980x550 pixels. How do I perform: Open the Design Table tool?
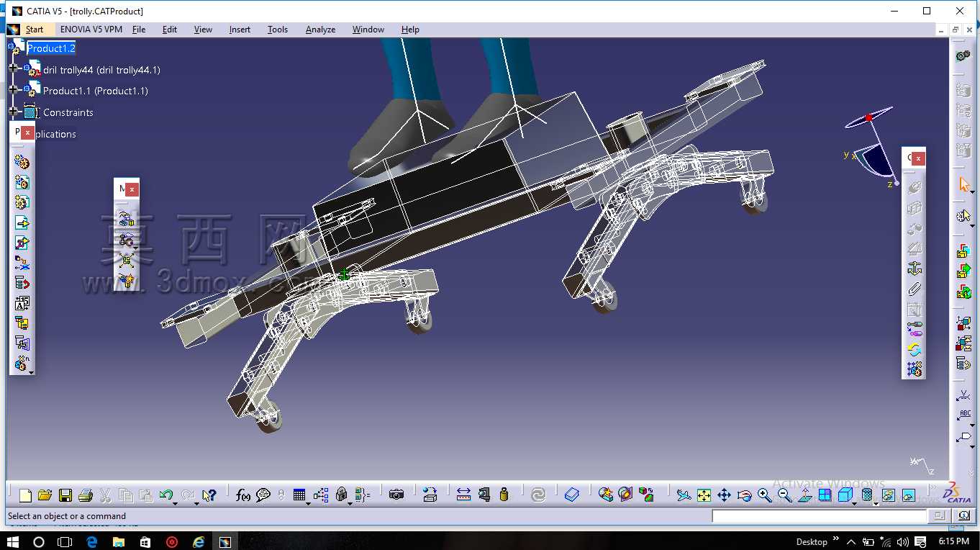click(299, 495)
